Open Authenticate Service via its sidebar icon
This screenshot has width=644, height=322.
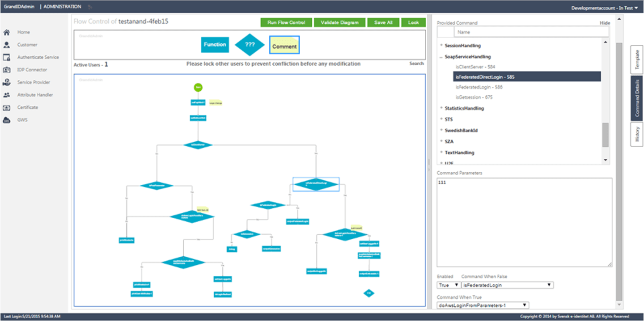[x=7, y=57]
